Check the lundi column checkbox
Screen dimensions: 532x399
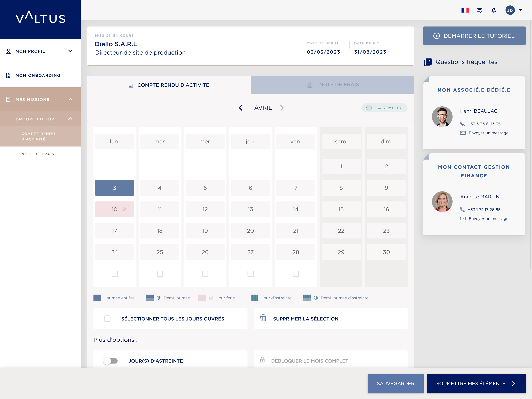click(x=115, y=274)
